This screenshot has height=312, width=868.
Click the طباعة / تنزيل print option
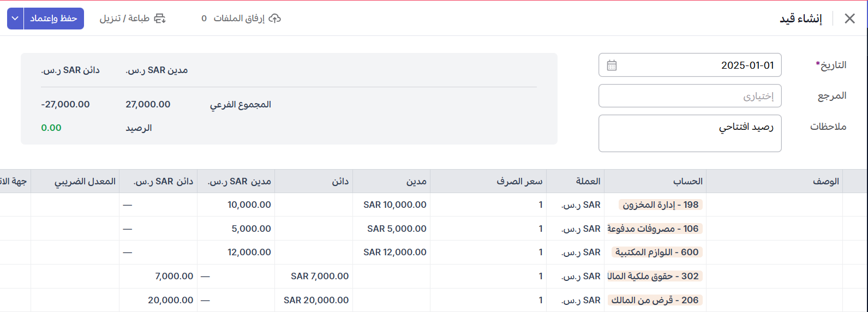(124, 19)
